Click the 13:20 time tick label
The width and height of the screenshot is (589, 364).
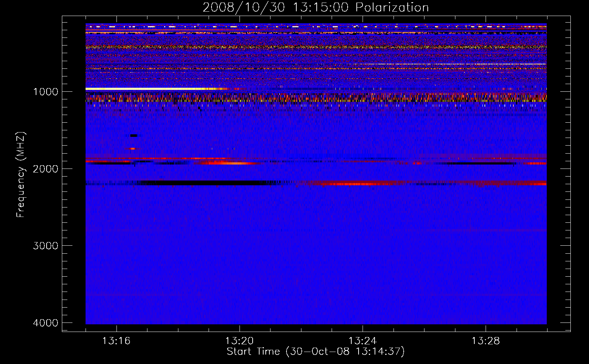pos(239,341)
